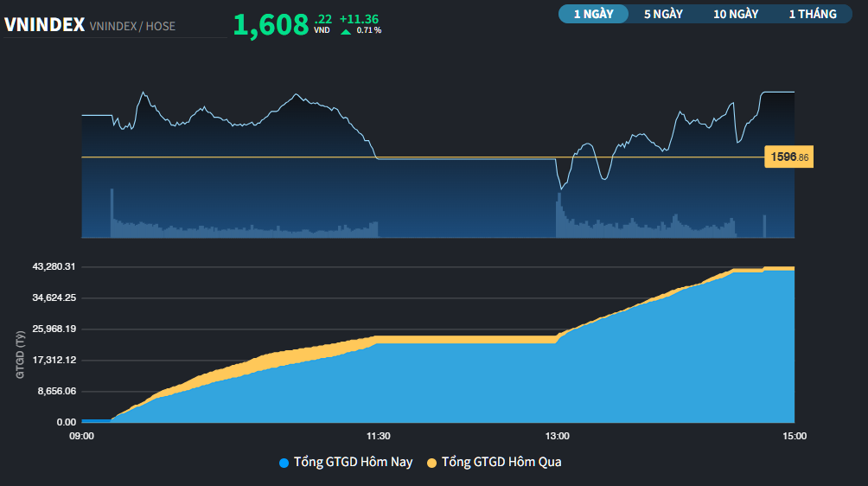This screenshot has width=868, height=486.
Task: Open the 10 NGÀY chart range
Action: point(736,14)
